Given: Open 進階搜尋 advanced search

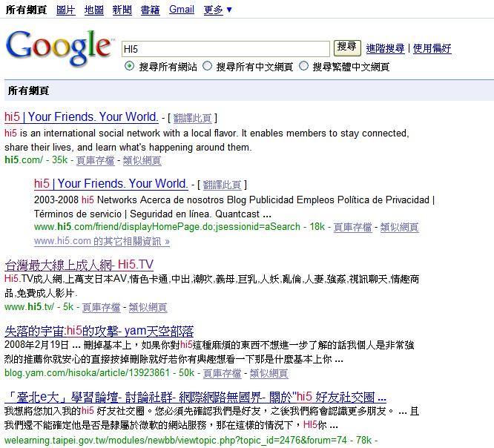Looking at the screenshot, I should (385, 48).
